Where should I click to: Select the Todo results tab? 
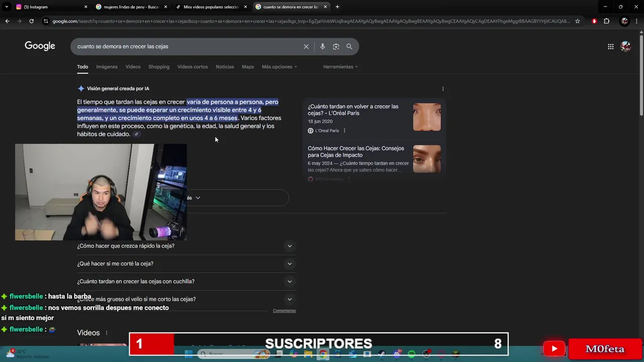(83, 66)
